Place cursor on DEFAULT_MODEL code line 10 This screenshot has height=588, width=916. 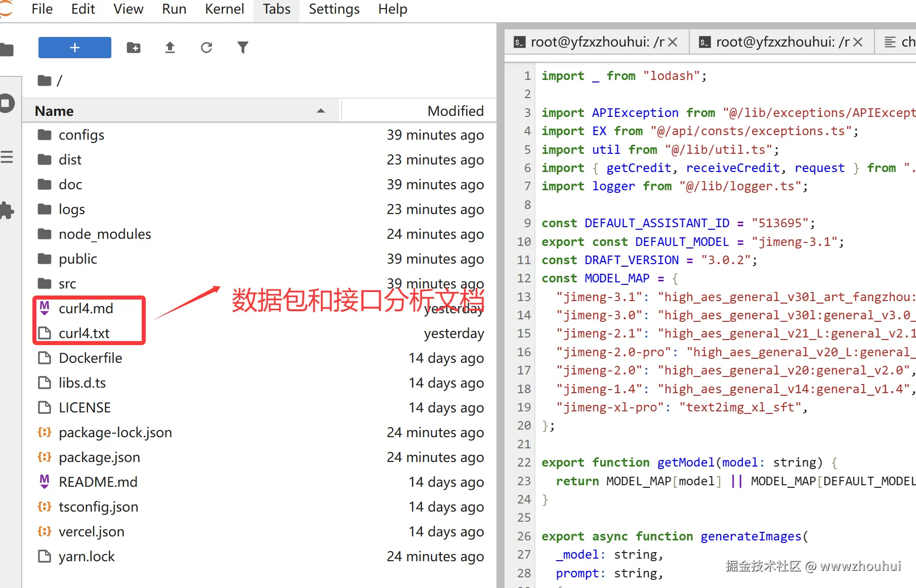point(693,242)
